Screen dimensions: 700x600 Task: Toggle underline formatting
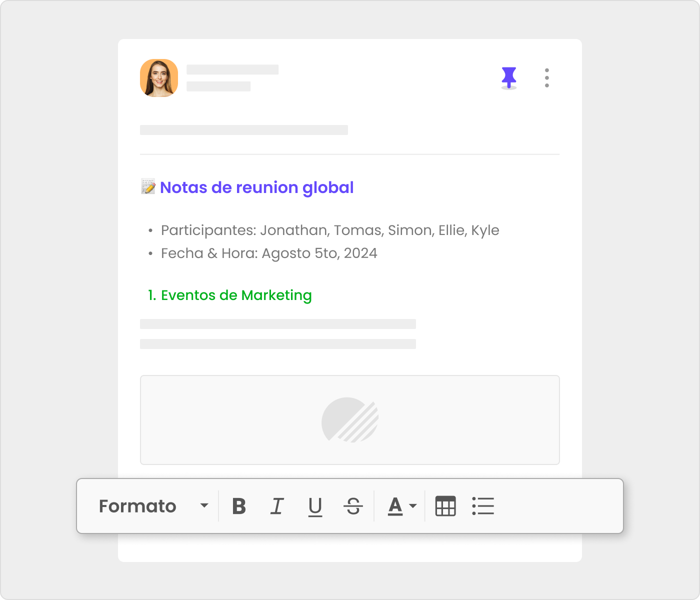tap(315, 506)
